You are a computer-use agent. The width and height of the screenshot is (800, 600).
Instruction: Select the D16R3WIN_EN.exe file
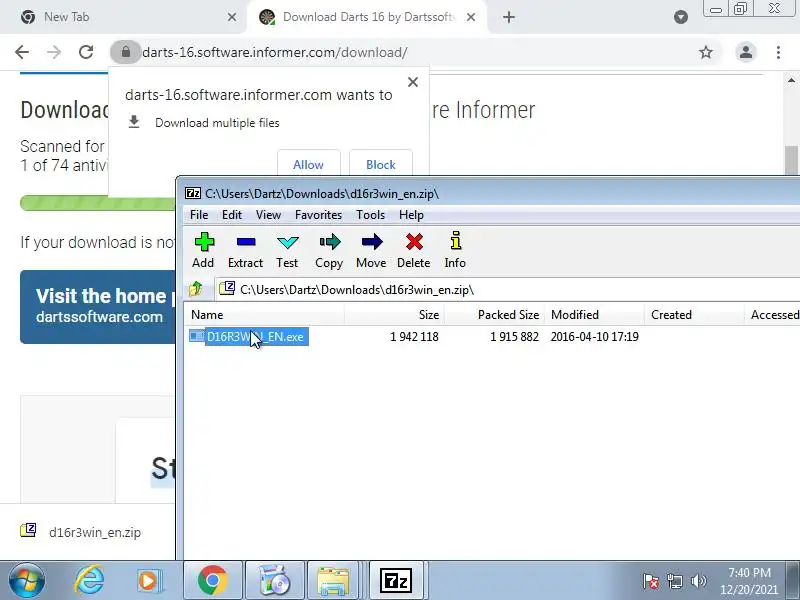[x=248, y=337]
